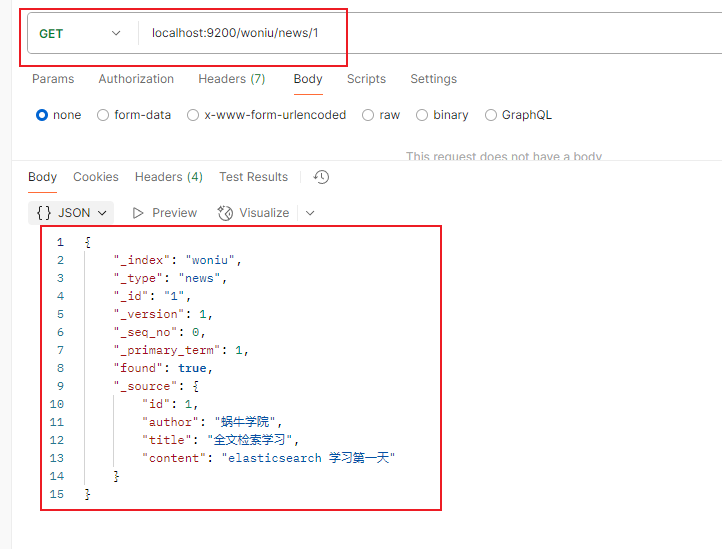The height and width of the screenshot is (549, 722).
Task: Click the "author" value 蜗牛学院
Action: click(x=245, y=422)
